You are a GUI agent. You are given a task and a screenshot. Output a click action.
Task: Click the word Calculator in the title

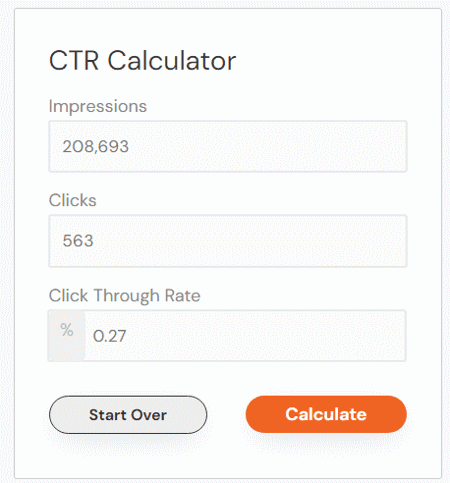[172, 60]
